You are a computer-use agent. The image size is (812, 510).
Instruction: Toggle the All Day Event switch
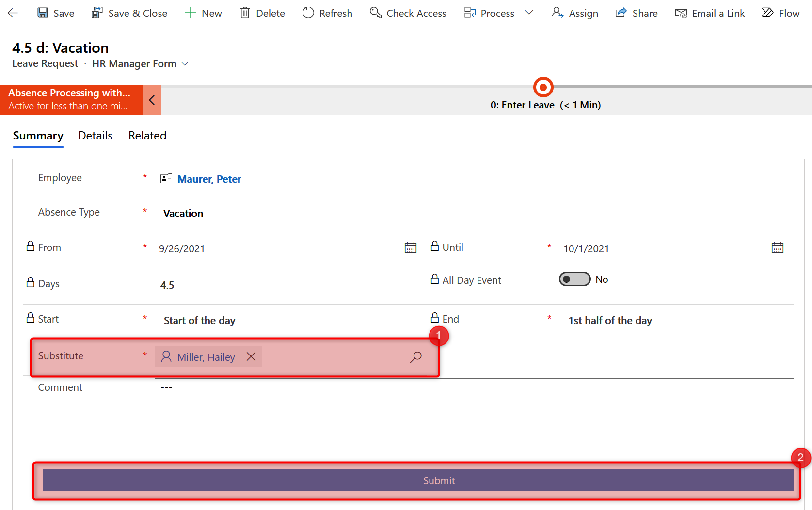click(x=574, y=279)
